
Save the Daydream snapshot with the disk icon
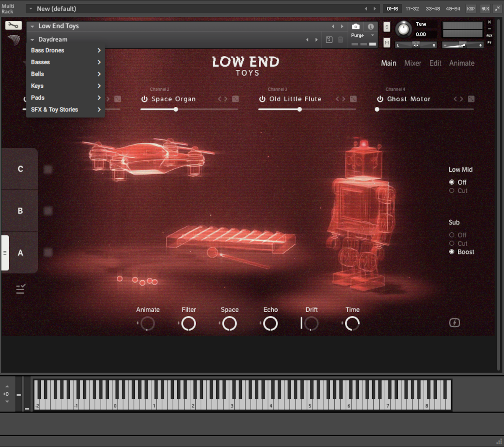(329, 40)
